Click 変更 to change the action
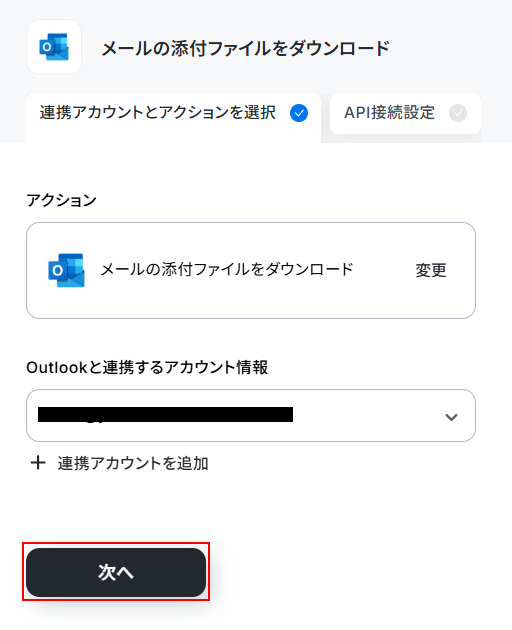The image size is (512, 630). 430,270
